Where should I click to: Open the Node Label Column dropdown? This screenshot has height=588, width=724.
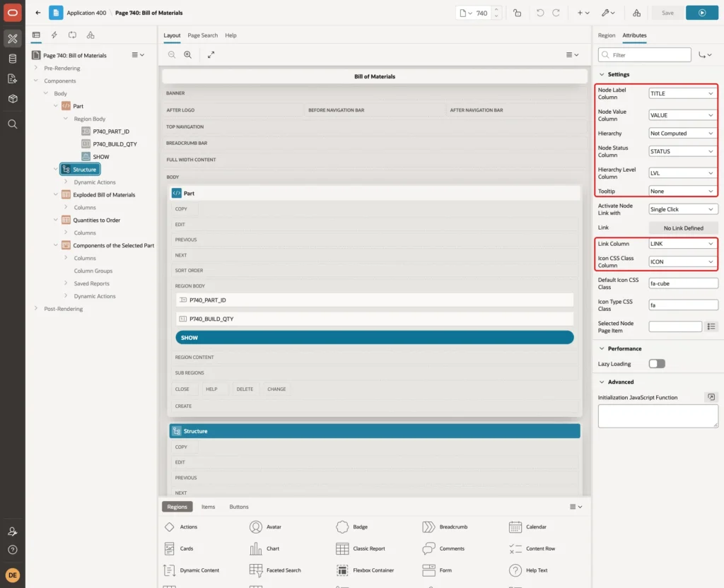point(682,94)
